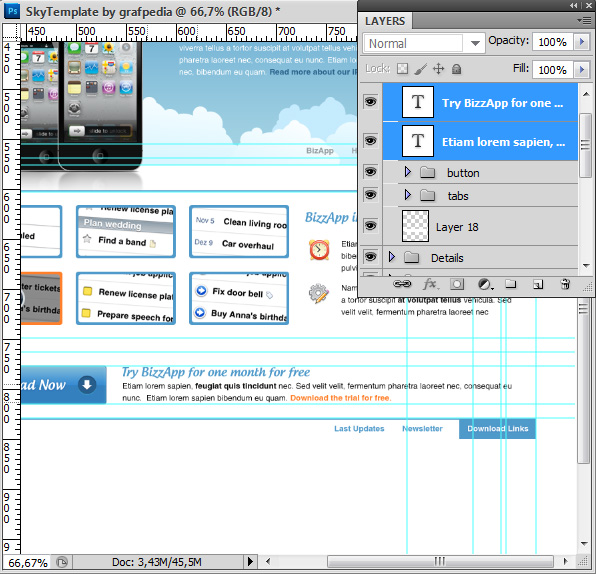Click the ruler origin corner box
The width and height of the screenshot is (596, 574).
pos(11,32)
